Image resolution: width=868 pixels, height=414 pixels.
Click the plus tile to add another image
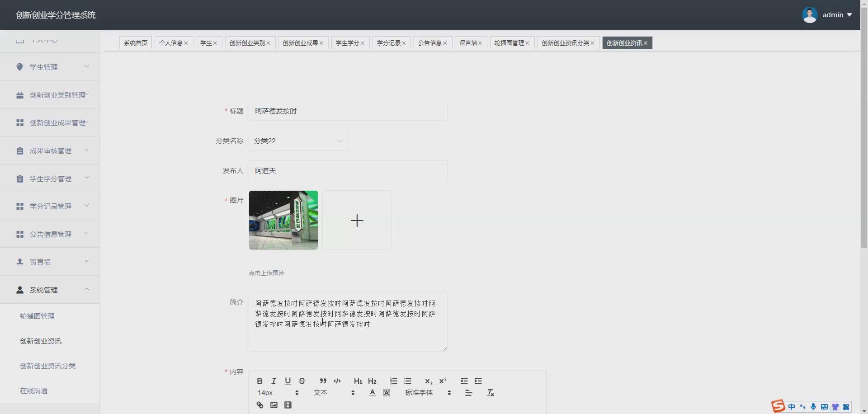coord(357,220)
